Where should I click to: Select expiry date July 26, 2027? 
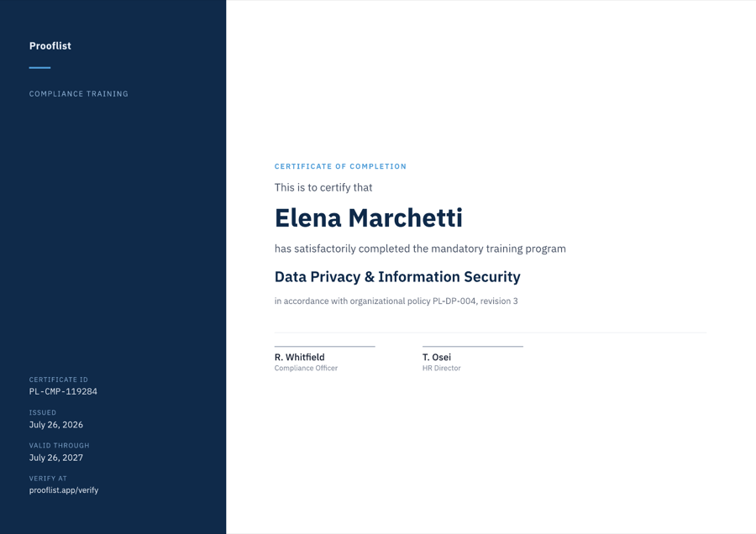click(56, 458)
